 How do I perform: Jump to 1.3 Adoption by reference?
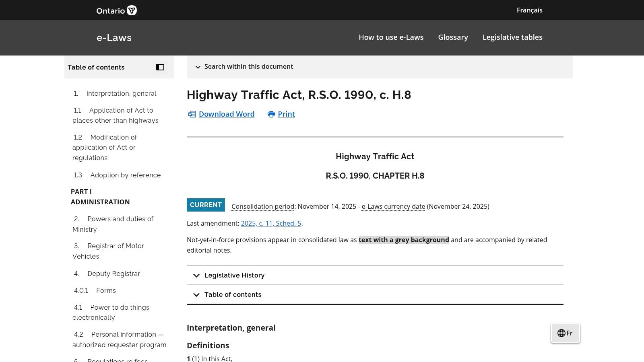click(x=117, y=175)
